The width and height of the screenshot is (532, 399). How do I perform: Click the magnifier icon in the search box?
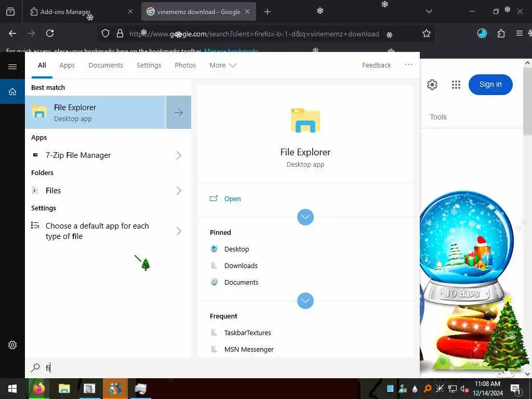coord(35,368)
